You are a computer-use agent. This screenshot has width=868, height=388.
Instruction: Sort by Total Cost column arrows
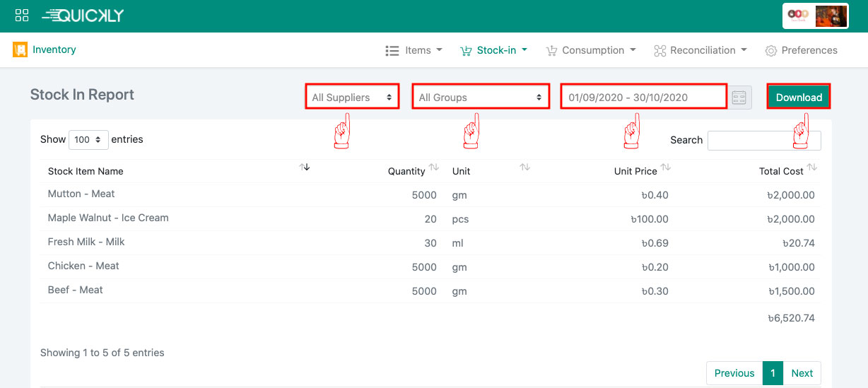812,168
